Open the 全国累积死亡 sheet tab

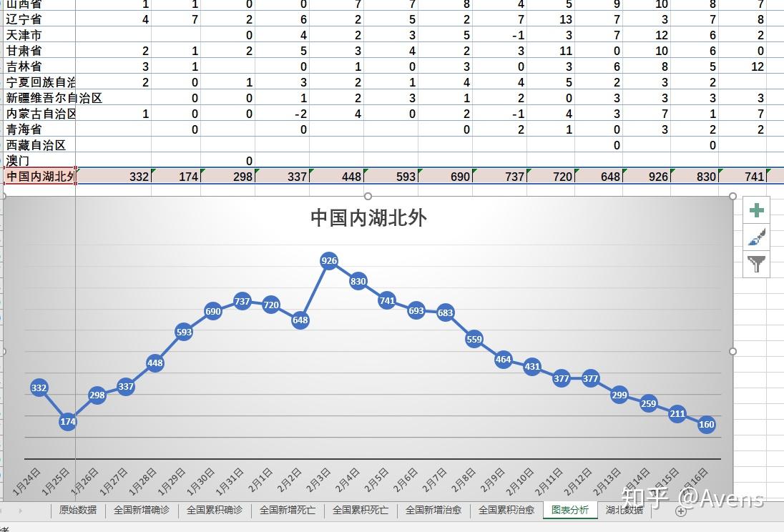pyautogui.click(x=361, y=511)
